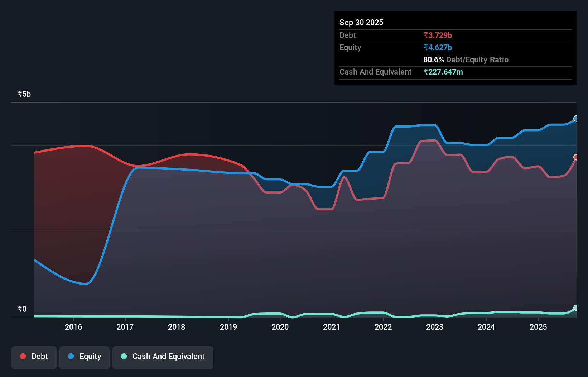Click the ₹4.627b equity value
Viewport: 588px width, 377px height.
[x=438, y=47]
